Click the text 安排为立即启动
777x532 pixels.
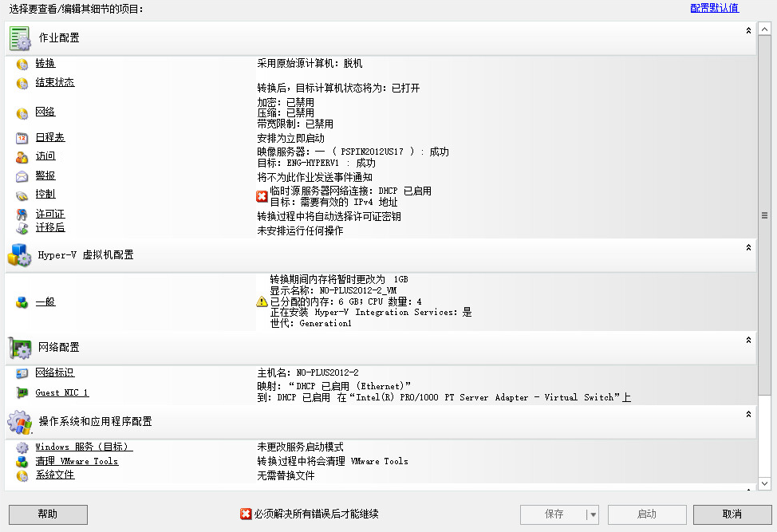(290, 138)
